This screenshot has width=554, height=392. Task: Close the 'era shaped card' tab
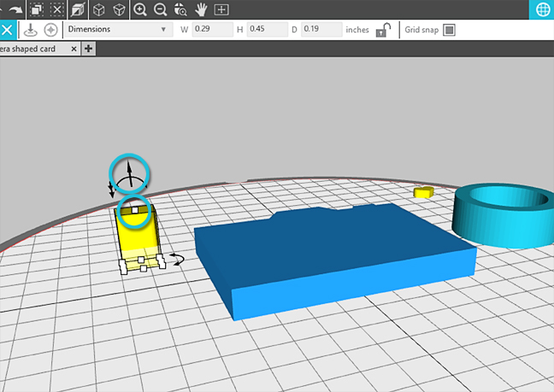click(74, 49)
